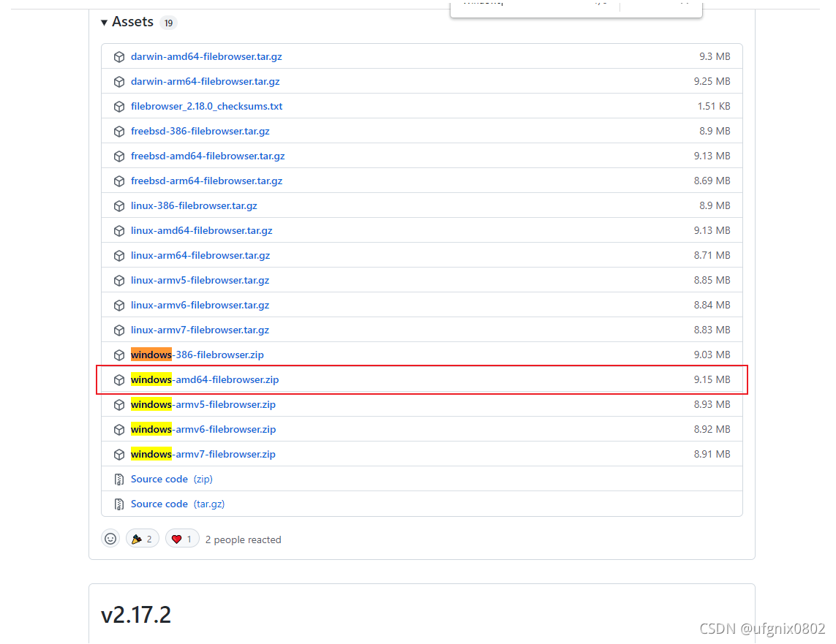Open filebrowser_2.18.0_checksums.txt link
The image size is (836, 644).
[206, 106]
